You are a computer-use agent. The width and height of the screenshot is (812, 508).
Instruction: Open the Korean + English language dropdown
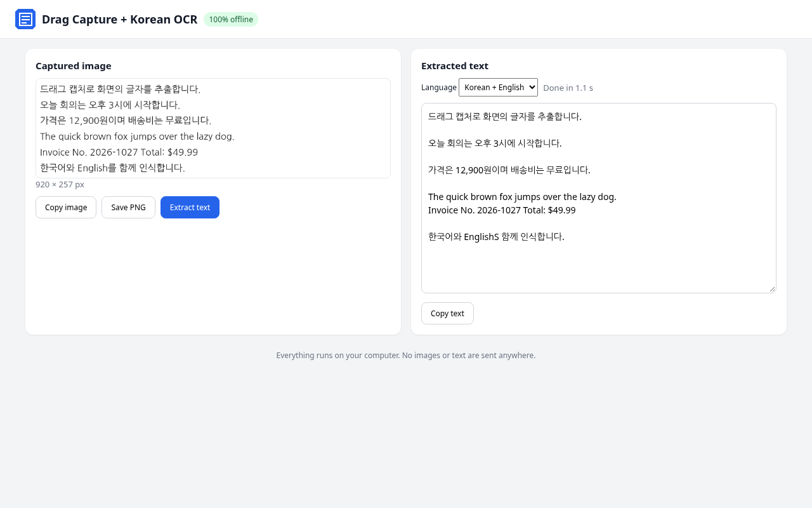(x=498, y=88)
